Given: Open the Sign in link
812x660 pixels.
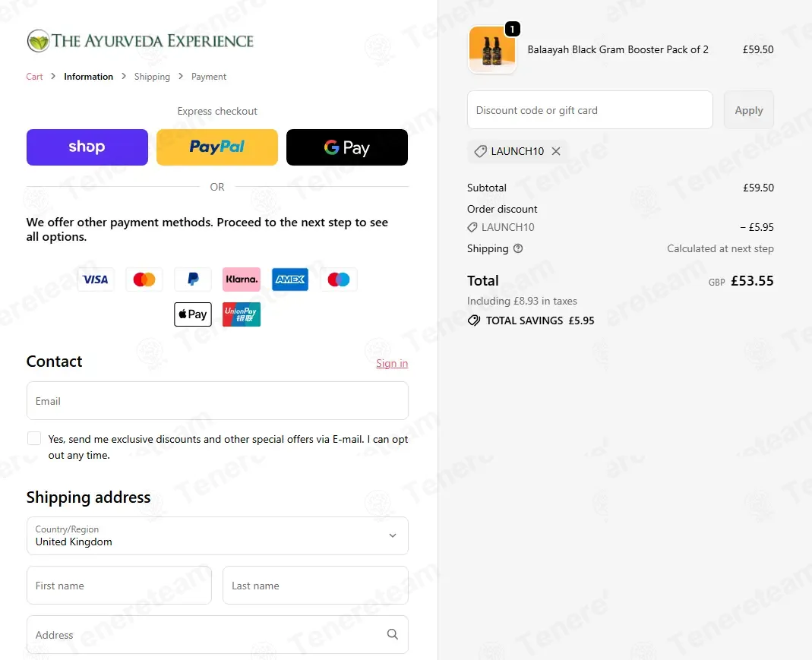Looking at the screenshot, I should [x=392, y=363].
